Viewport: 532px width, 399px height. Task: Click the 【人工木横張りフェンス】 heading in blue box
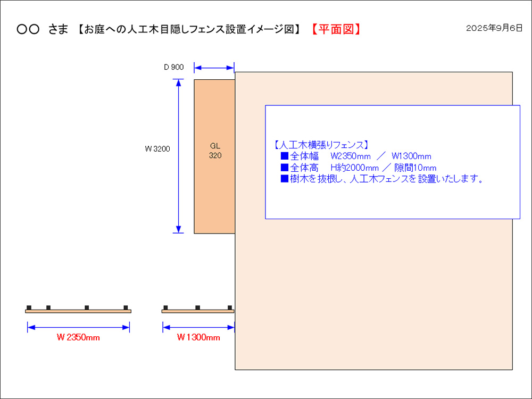pos(321,145)
